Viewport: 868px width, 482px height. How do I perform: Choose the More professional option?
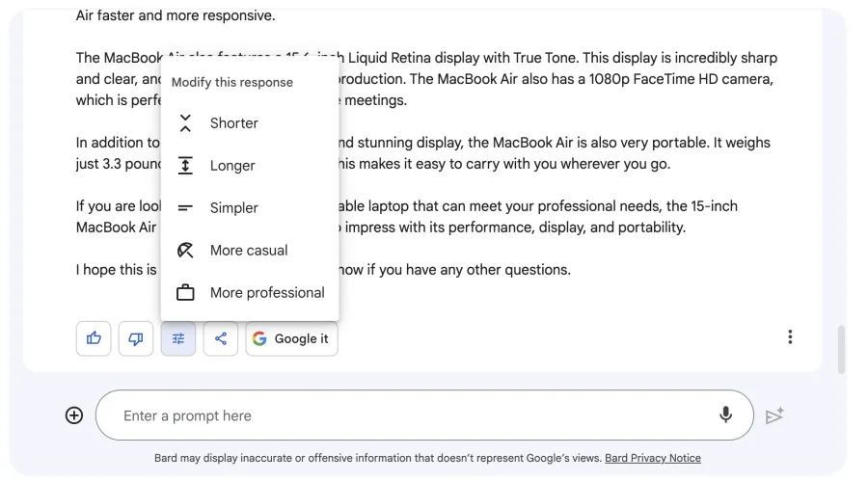pos(267,293)
